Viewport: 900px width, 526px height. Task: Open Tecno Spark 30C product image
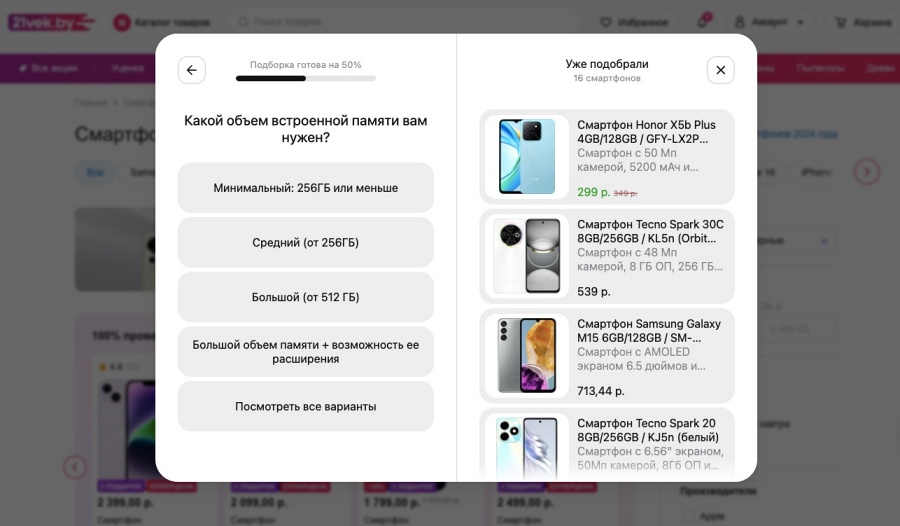[x=527, y=256]
